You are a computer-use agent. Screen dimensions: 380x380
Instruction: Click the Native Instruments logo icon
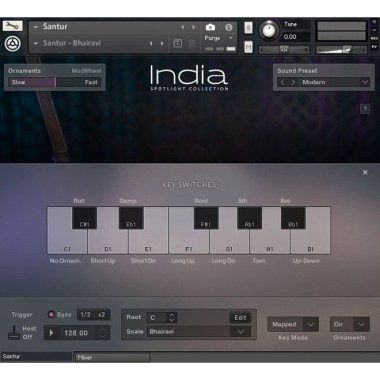click(13, 43)
